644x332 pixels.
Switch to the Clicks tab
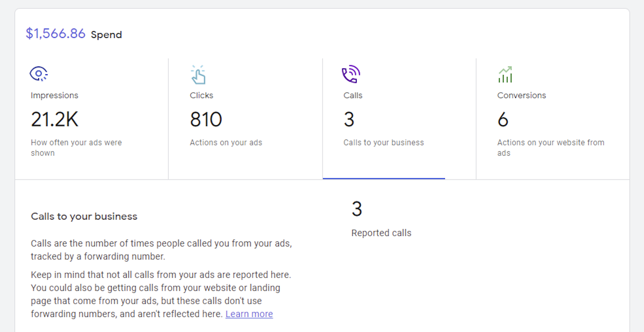tap(245, 119)
